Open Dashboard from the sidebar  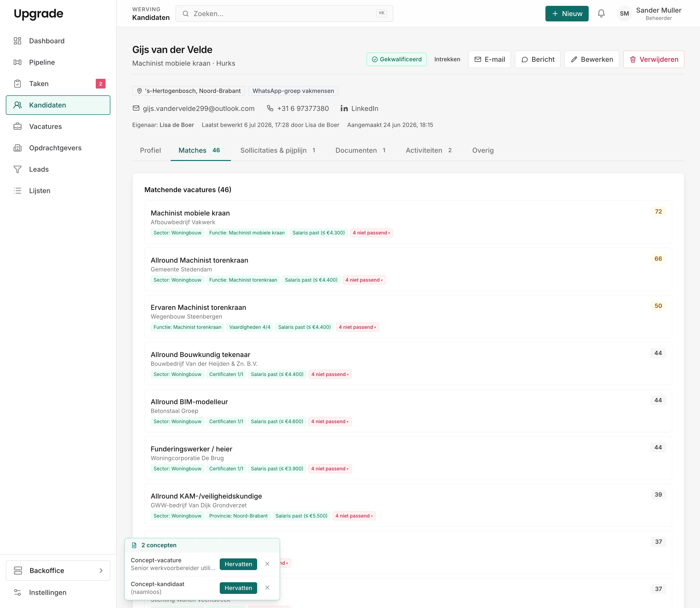coord(58,41)
